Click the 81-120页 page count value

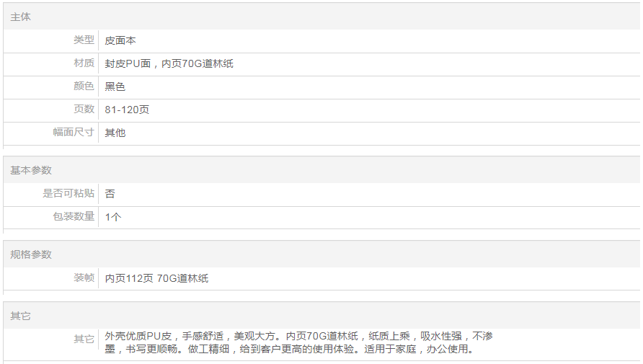pyautogui.click(x=127, y=110)
